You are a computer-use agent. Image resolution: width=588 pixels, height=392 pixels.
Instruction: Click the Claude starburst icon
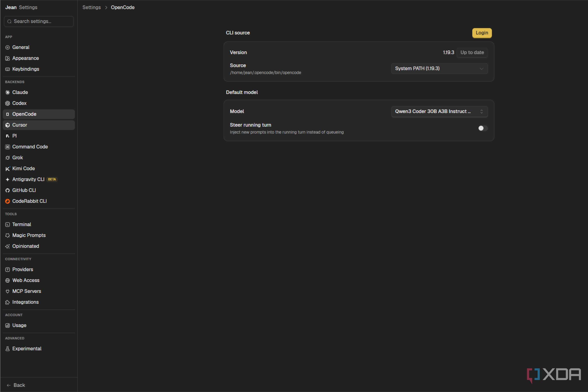pyautogui.click(x=7, y=93)
